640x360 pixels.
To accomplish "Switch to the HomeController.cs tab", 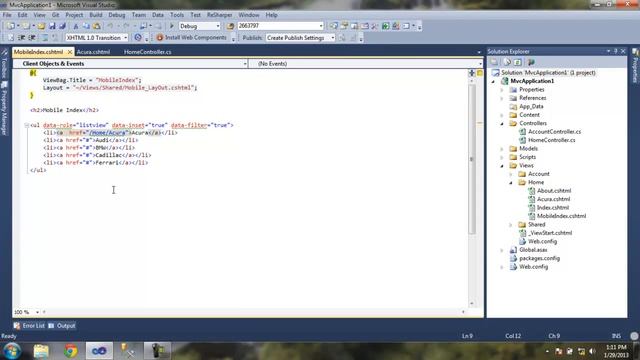I will pyautogui.click(x=148, y=52).
